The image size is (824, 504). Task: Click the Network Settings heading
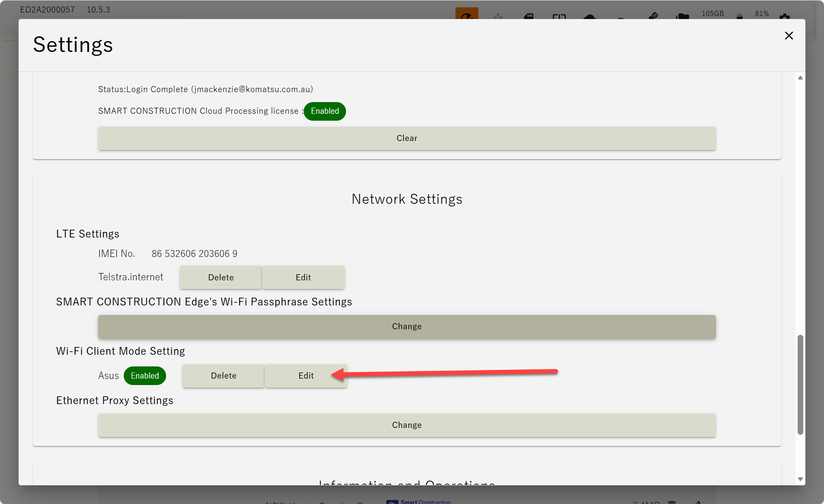click(x=407, y=199)
